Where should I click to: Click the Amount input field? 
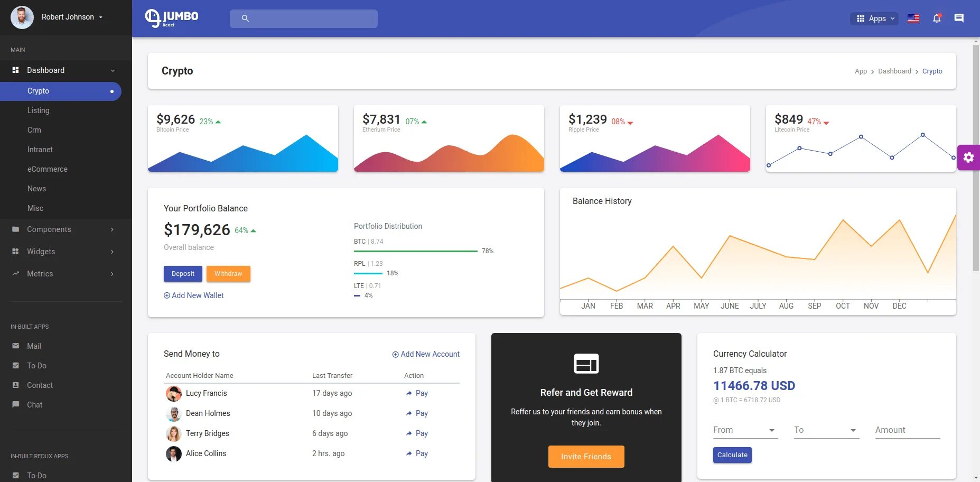tap(908, 430)
